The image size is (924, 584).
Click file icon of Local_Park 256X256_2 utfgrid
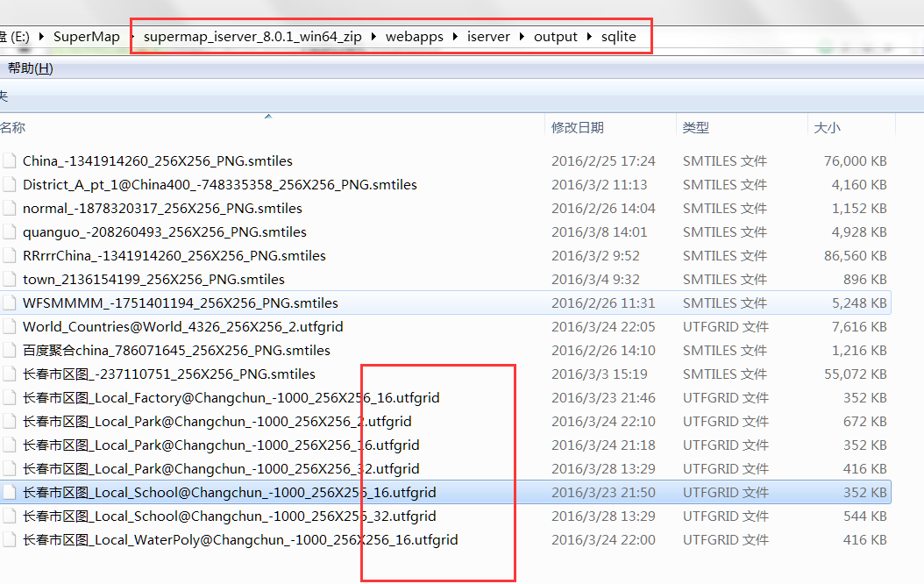[9, 421]
